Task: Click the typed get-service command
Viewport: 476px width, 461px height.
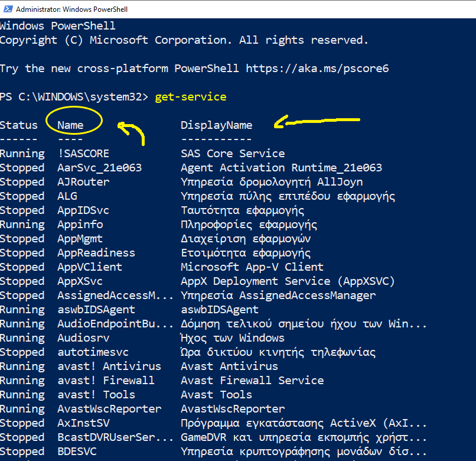Action: pyautogui.click(x=190, y=97)
